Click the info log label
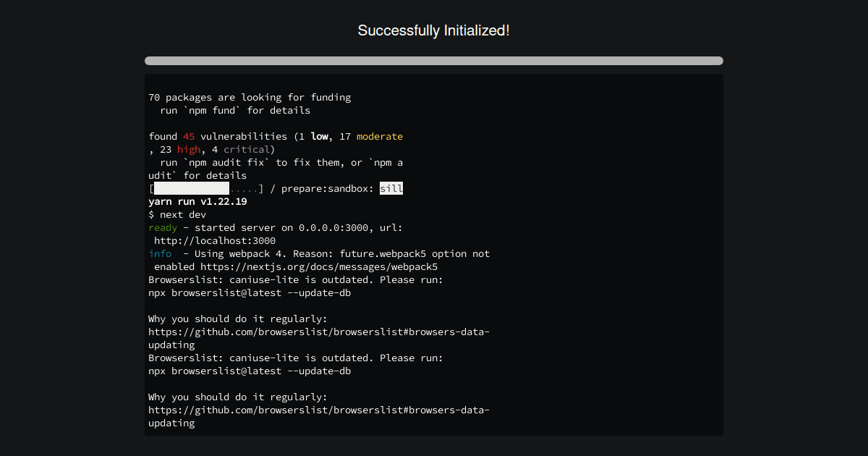The height and width of the screenshot is (456, 868). [160, 253]
